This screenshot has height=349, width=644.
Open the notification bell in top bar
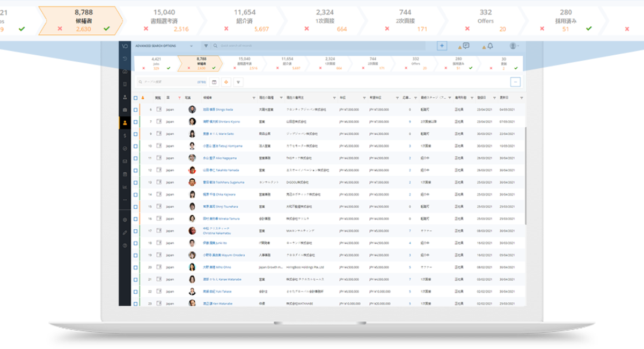(x=490, y=46)
